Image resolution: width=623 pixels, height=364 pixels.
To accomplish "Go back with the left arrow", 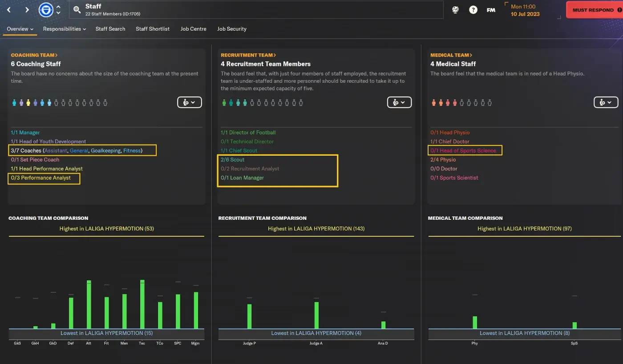I will (9, 10).
